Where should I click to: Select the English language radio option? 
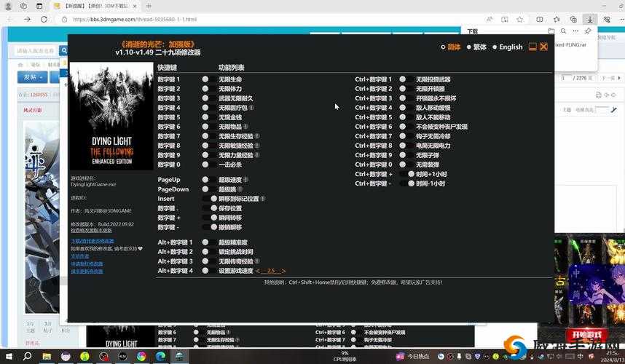[x=507, y=47]
